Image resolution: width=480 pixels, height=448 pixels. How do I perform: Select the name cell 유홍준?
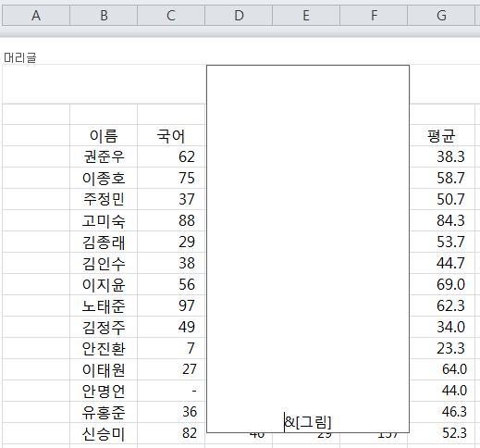click(x=104, y=412)
